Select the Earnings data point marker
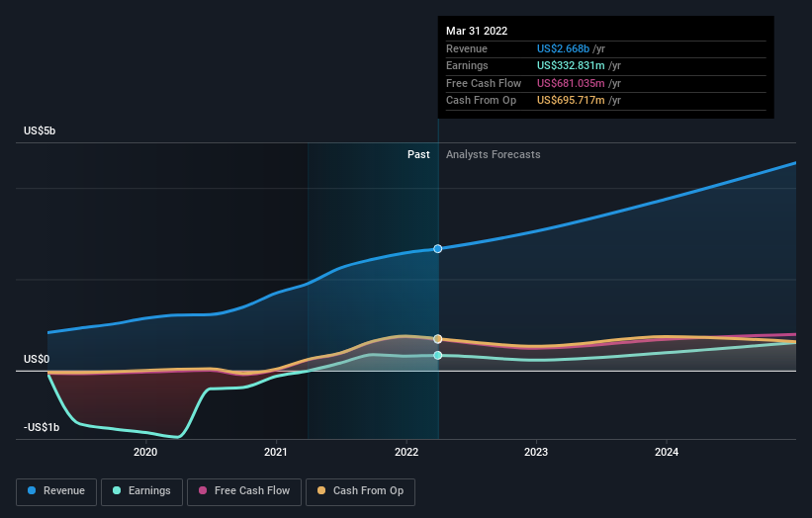Image resolution: width=812 pixels, height=518 pixels. click(438, 356)
